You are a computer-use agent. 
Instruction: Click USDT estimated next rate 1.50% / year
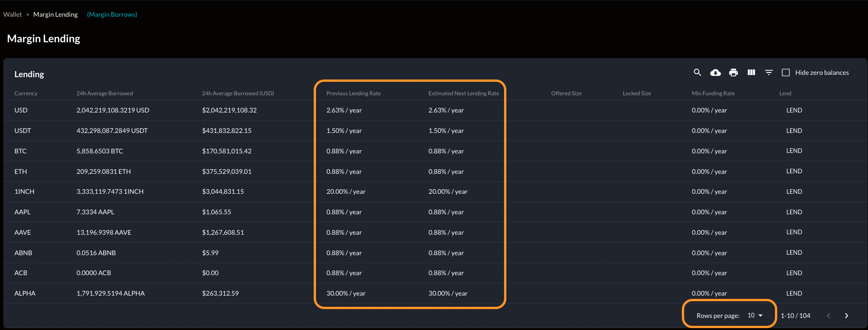(446, 131)
